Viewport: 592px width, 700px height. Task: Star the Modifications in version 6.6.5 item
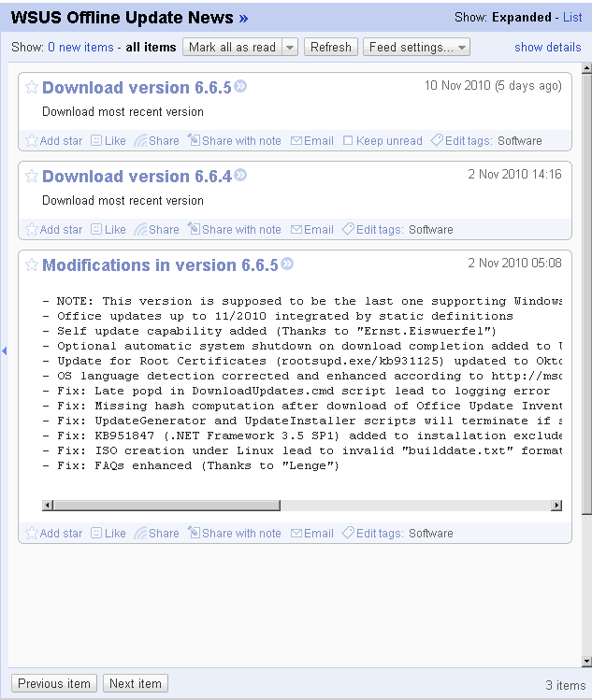[32, 265]
